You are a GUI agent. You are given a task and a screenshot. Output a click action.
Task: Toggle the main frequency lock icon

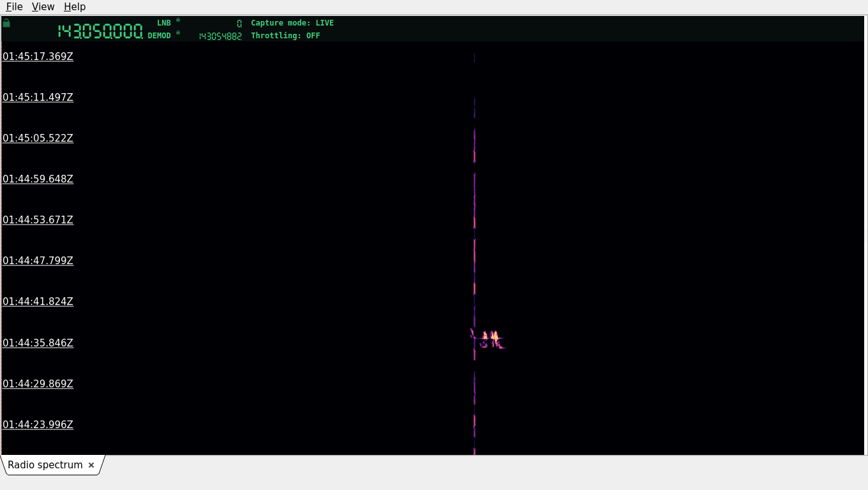click(x=6, y=23)
